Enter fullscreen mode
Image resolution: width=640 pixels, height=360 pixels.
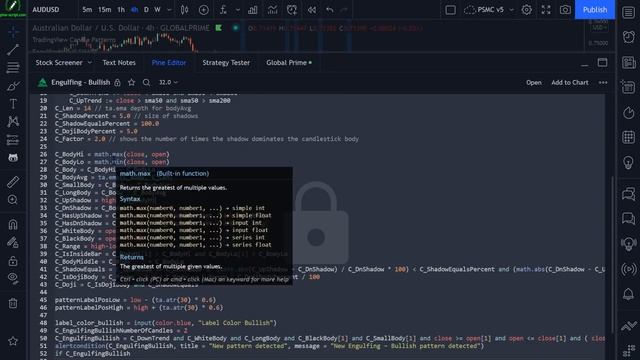(546, 9)
